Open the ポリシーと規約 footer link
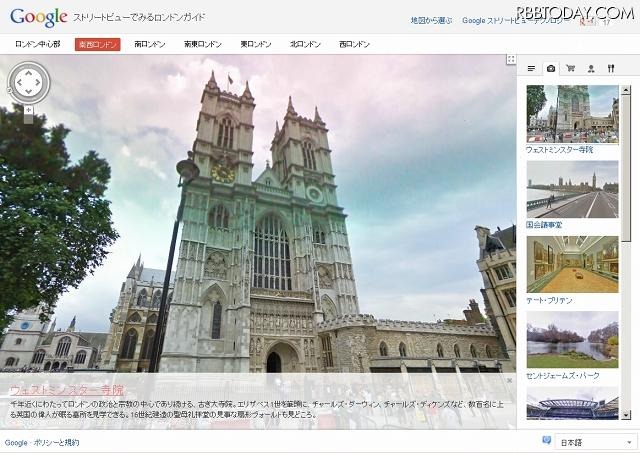This screenshot has width=640, height=453. click(56, 443)
